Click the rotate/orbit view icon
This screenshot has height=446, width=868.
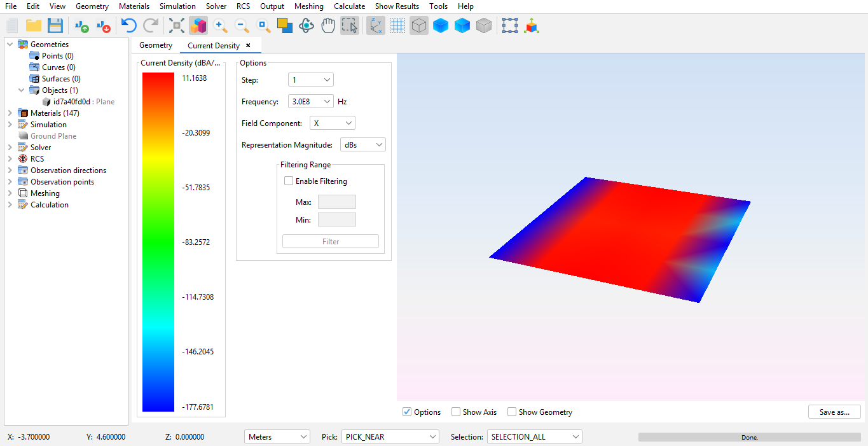pos(307,26)
